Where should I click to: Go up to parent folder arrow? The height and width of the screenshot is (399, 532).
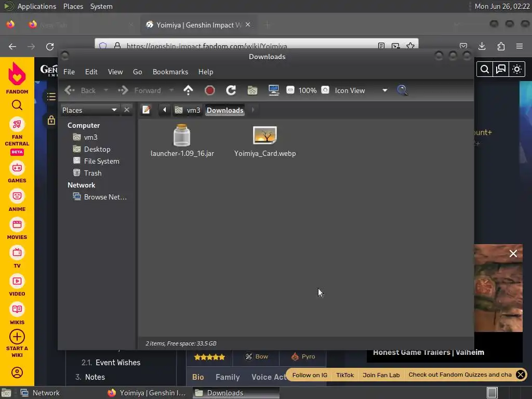coord(188,90)
